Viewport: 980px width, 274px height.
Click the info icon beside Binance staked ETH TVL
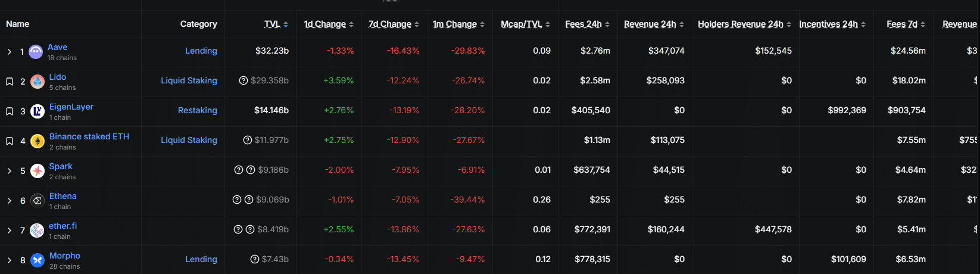pos(247,140)
